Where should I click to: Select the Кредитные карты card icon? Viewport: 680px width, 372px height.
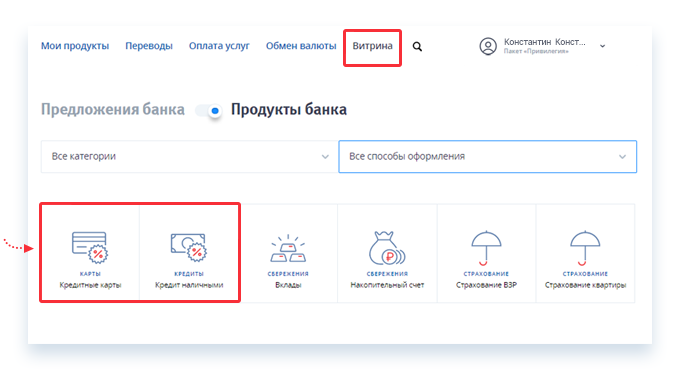tap(90, 247)
